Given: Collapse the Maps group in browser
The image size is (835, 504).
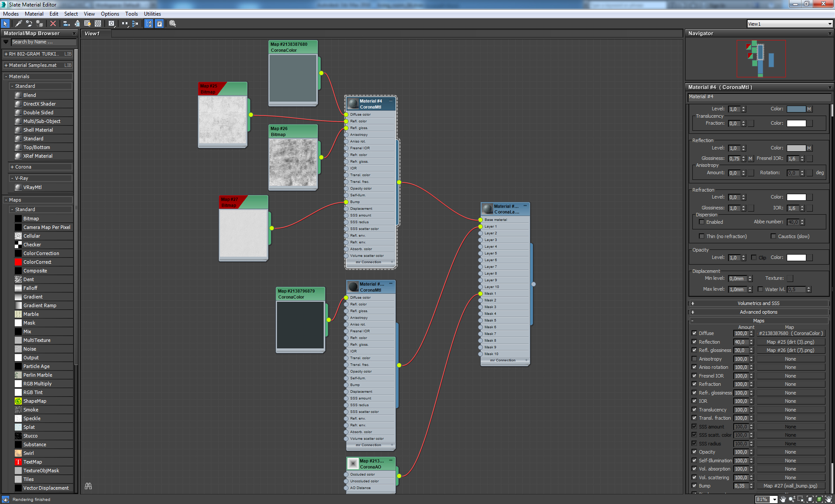Looking at the screenshot, I should click(x=6, y=200).
